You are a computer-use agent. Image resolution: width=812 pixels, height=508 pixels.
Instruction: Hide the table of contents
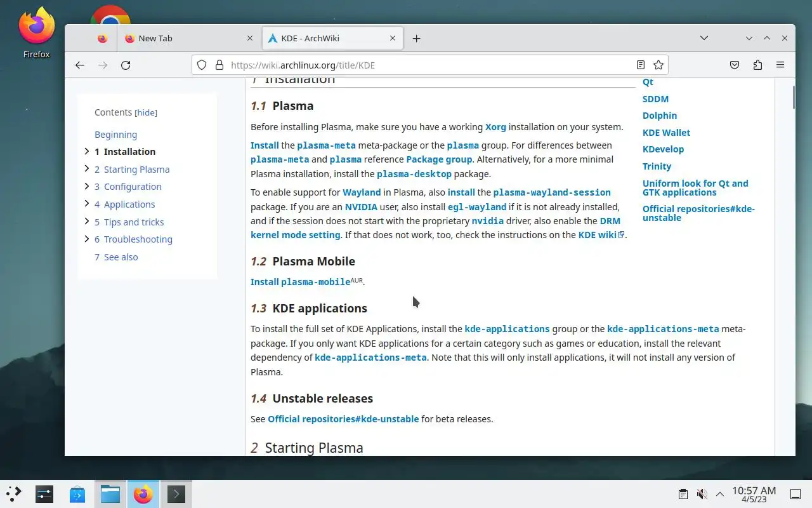point(146,112)
